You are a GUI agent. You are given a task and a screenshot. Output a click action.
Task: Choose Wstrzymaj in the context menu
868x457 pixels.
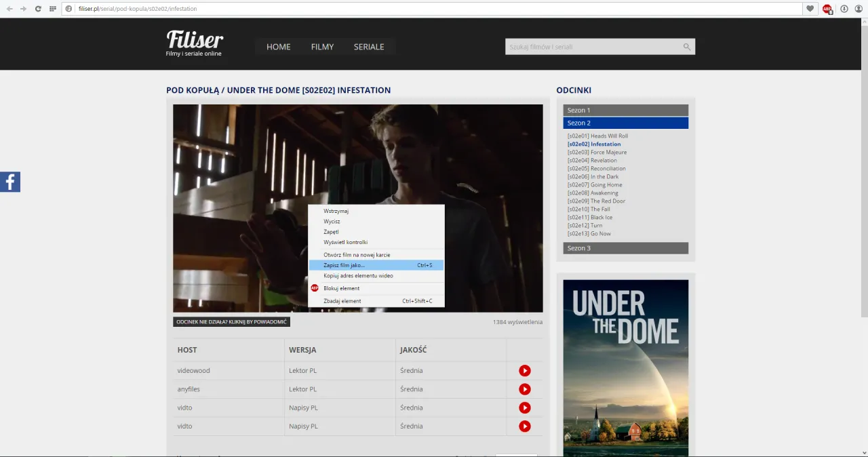pos(376,211)
